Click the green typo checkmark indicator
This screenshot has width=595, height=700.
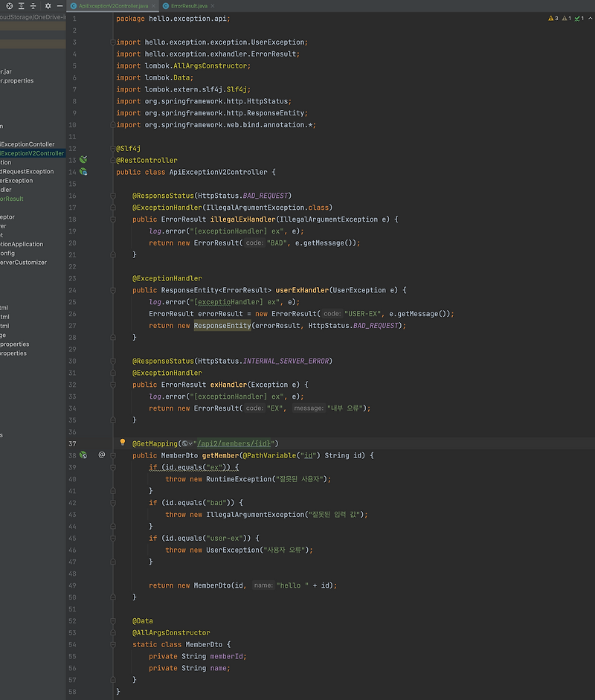click(x=578, y=18)
